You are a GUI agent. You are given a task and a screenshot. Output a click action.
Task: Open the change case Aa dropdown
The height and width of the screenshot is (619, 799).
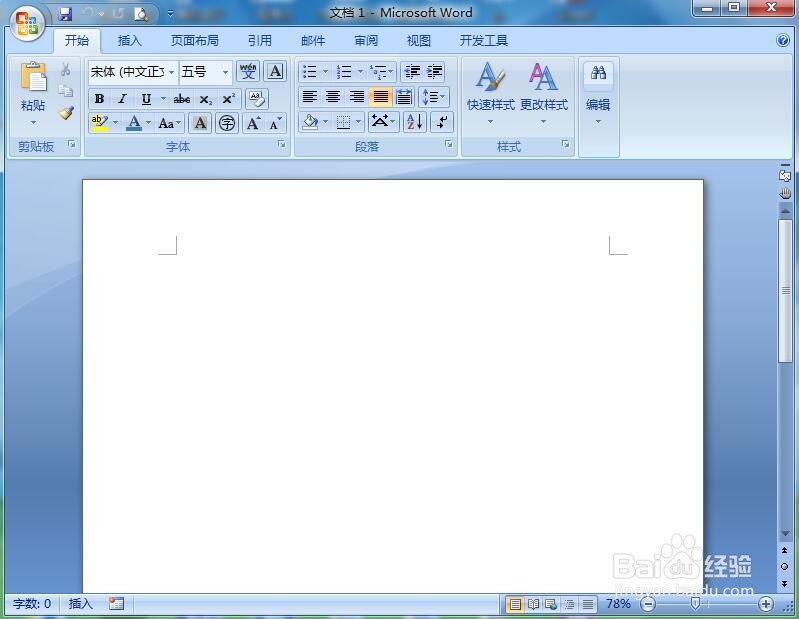click(170, 123)
